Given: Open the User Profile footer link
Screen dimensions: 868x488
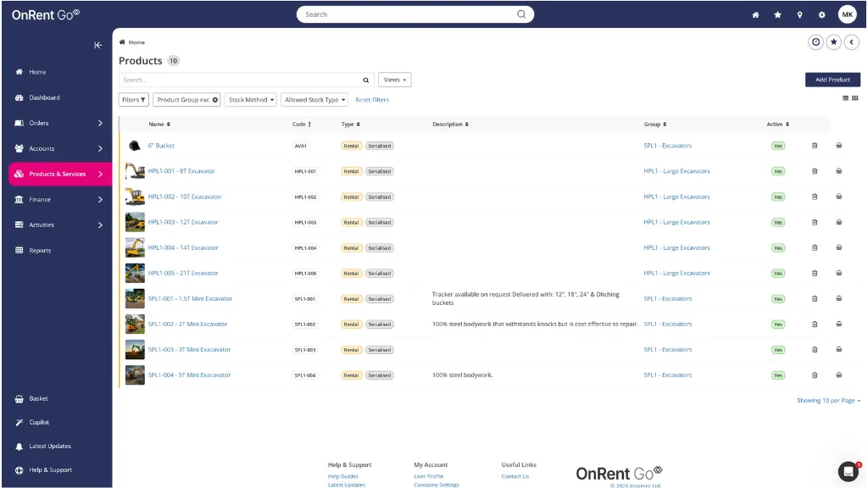Looking at the screenshot, I should click(x=428, y=476).
